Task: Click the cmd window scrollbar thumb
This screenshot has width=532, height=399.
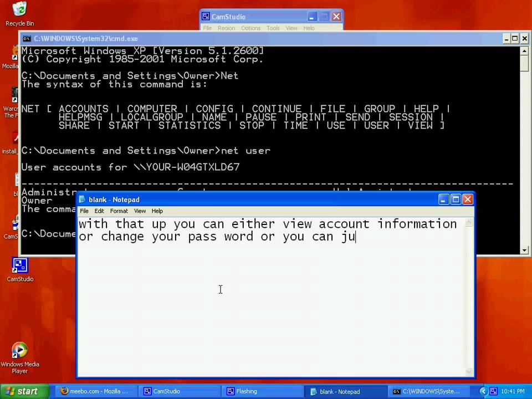Action: click(x=524, y=63)
